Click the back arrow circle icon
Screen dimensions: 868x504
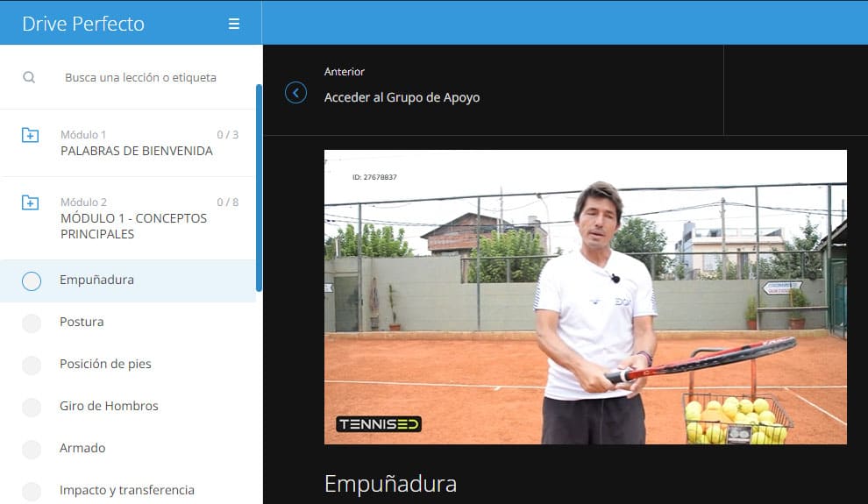[x=296, y=93]
